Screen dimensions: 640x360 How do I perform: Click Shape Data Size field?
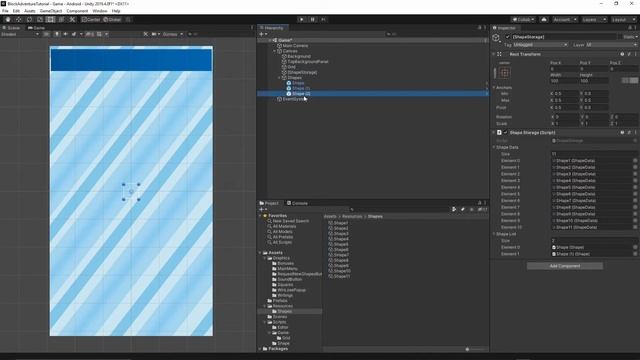[x=594, y=154]
